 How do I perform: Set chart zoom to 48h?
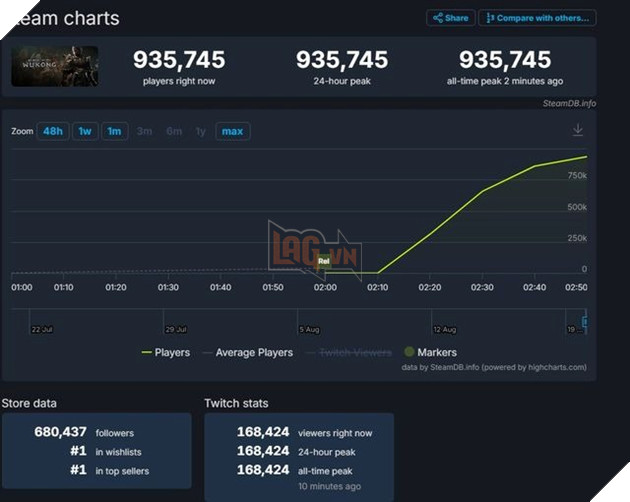coord(52,131)
